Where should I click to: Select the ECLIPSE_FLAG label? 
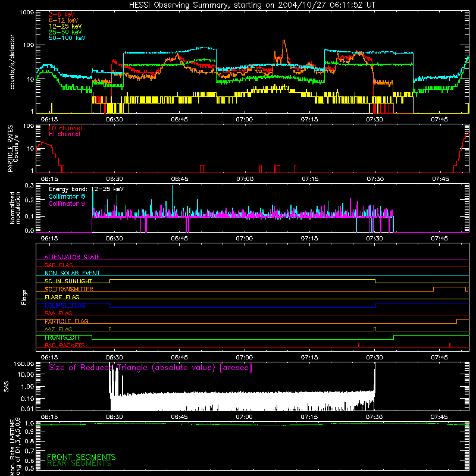(65, 305)
